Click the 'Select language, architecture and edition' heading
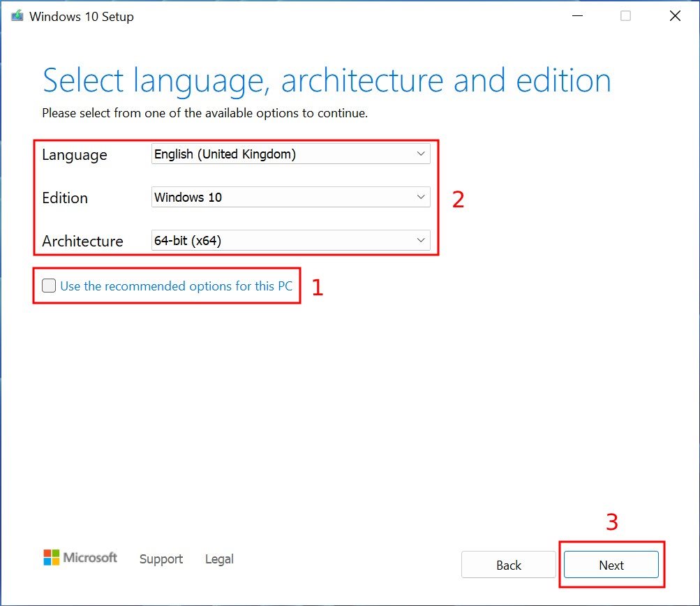The image size is (700, 606). (x=327, y=81)
